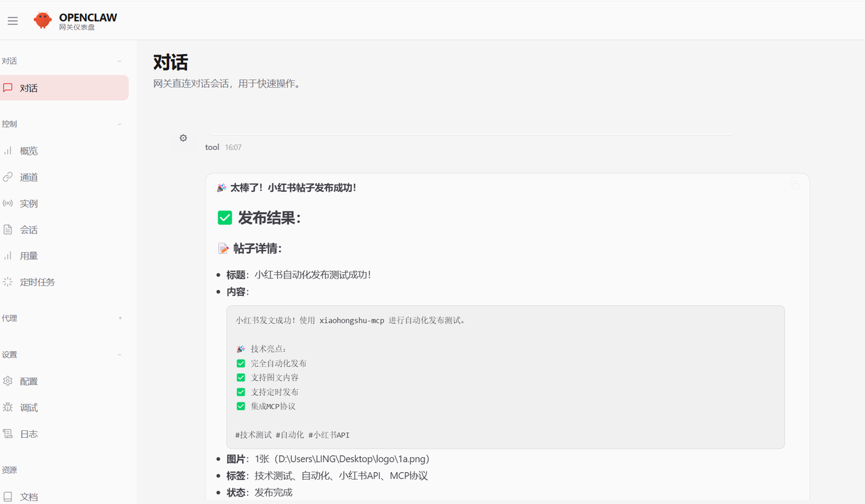Click the tool sender label
This screenshot has height=504, width=865.
click(212, 147)
